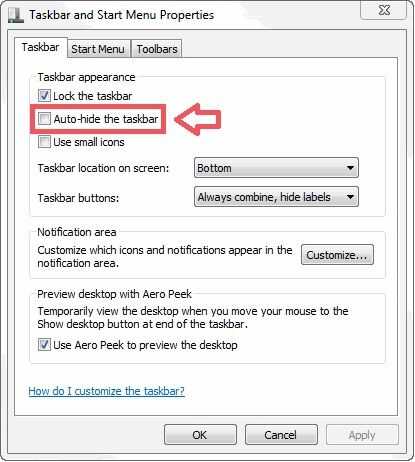Screen dimensions: 415x462
Task: Click the red arrow pointing at Auto-hide
Action: click(198, 119)
